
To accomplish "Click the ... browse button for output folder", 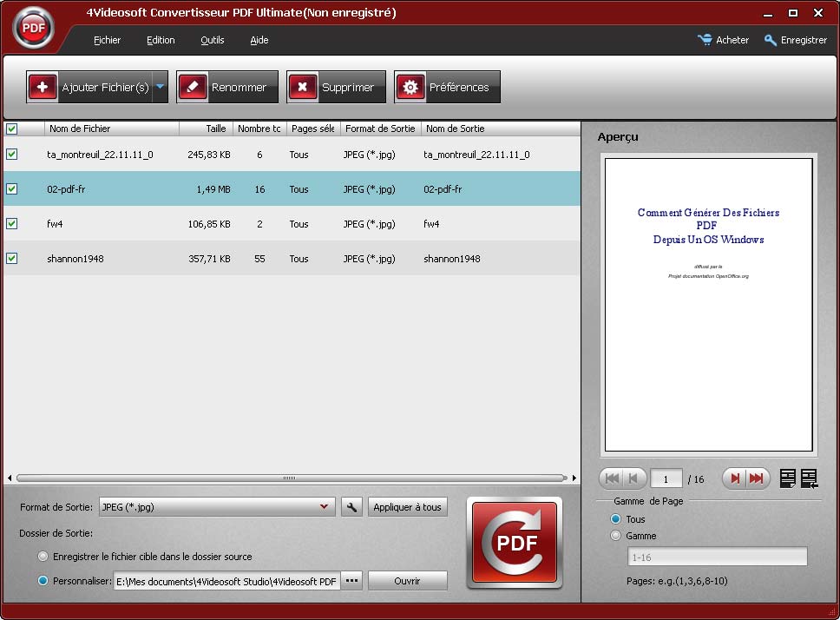I will click(x=351, y=580).
